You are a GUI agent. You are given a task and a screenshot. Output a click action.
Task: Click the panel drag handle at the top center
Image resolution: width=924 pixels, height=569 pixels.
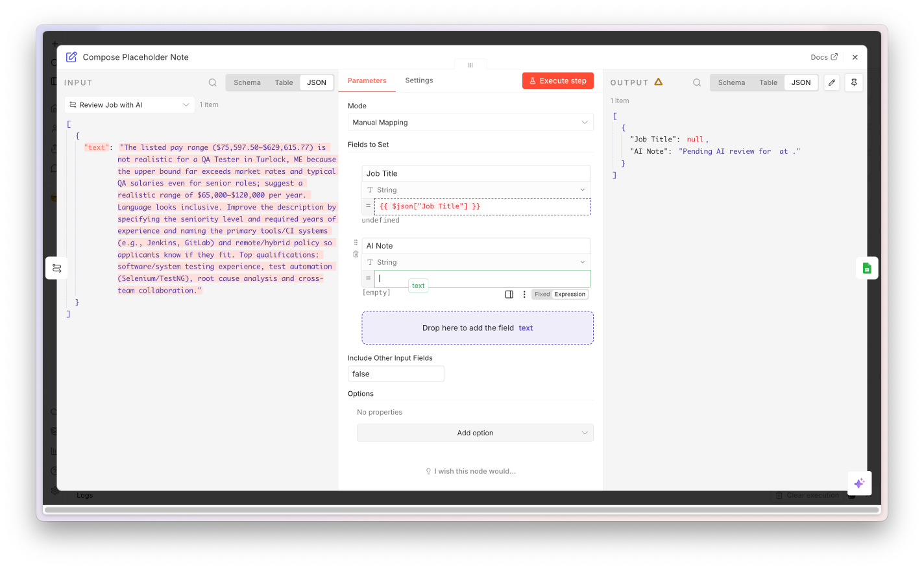pos(470,65)
